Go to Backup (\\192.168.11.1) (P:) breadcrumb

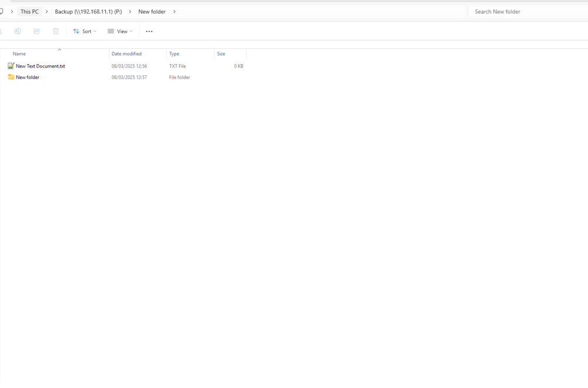point(89,12)
